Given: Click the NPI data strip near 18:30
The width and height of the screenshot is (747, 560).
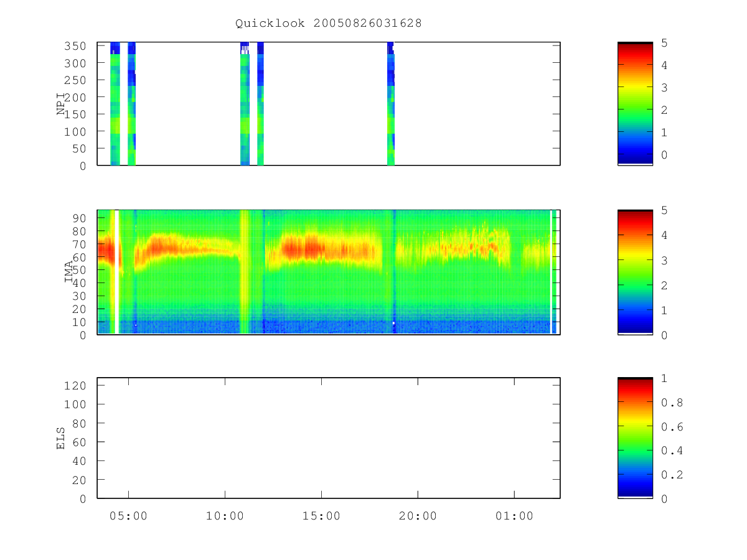Looking at the screenshot, I should 391,104.
